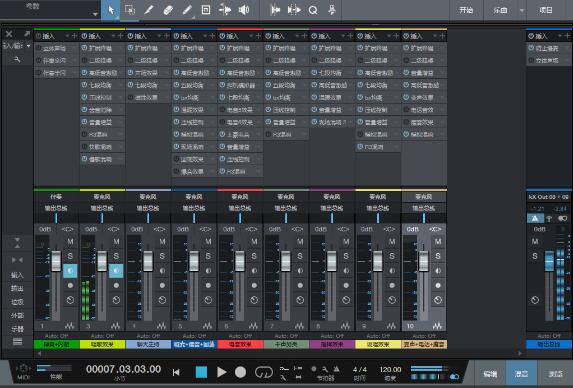Start playback with the play button
Image resolution: width=573 pixels, height=388 pixels.
(x=221, y=372)
